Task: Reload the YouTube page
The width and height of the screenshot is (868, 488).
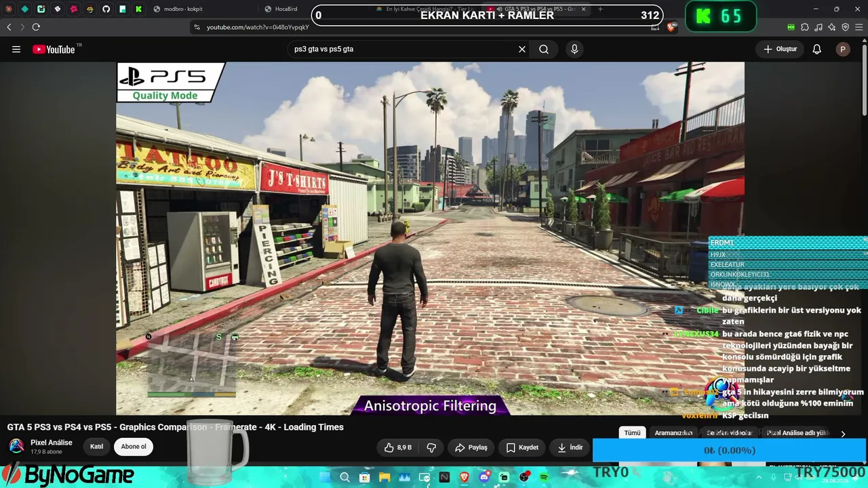Action: point(36,27)
